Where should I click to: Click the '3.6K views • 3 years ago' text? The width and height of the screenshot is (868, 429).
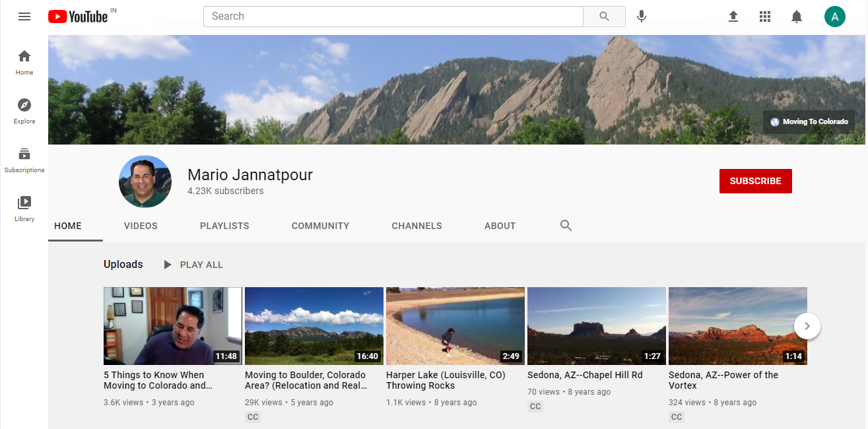149,403
